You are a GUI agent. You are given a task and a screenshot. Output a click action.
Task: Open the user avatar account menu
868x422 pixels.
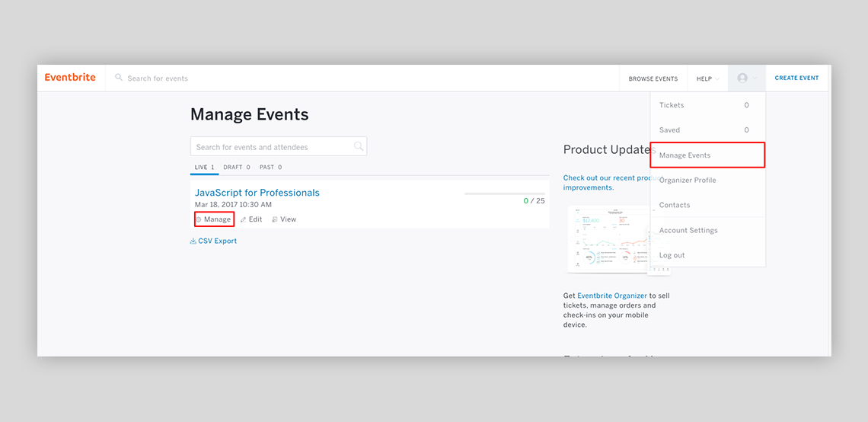pyautogui.click(x=747, y=78)
